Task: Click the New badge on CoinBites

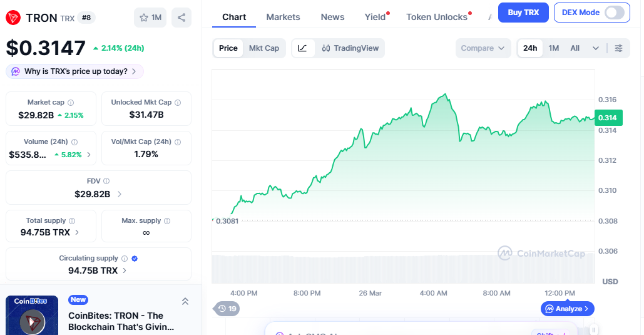Action: [x=78, y=300]
